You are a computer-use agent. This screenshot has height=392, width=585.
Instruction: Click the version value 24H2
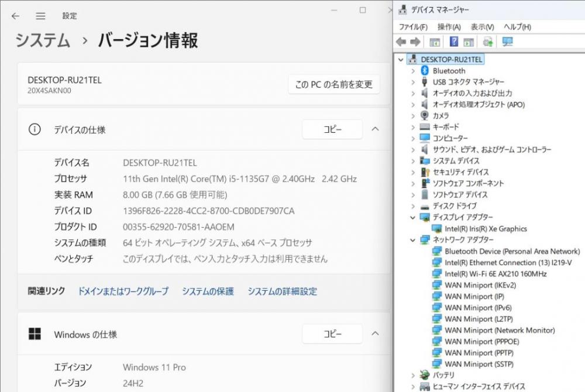[x=133, y=383]
